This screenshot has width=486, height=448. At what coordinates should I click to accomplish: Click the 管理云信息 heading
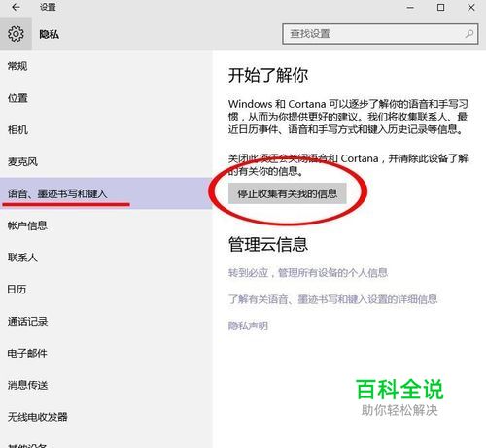[268, 244]
